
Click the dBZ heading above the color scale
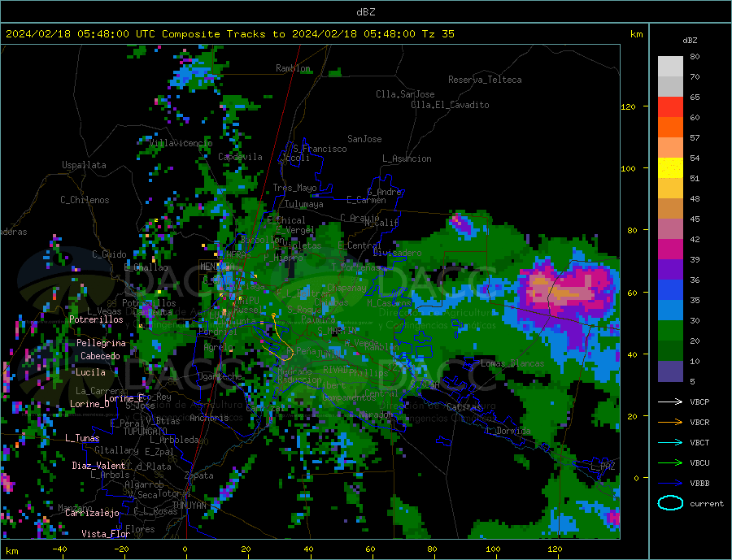point(690,41)
